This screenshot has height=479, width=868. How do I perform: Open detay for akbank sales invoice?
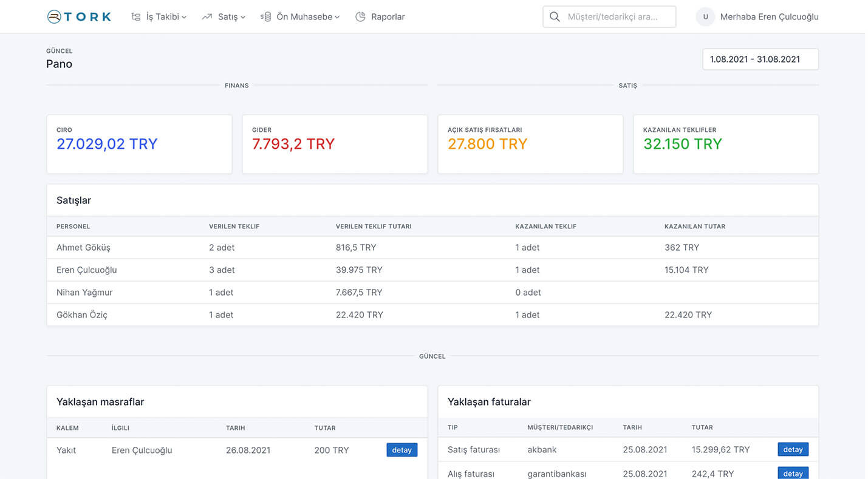pyautogui.click(x=793, y=449)
